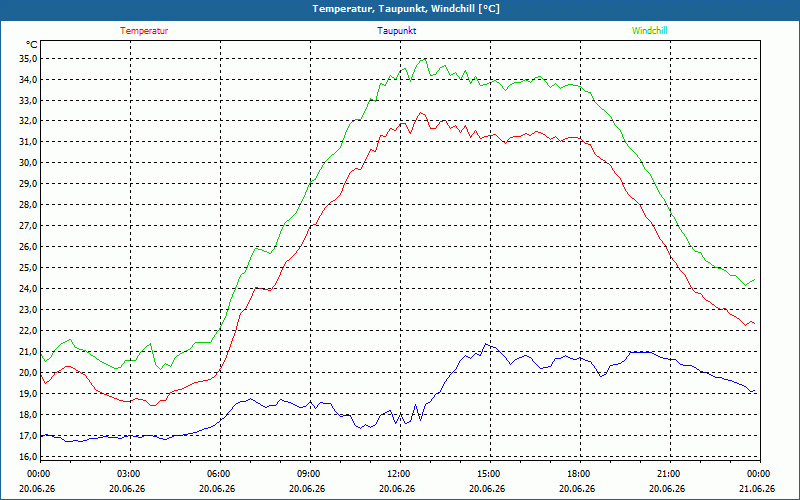Click the 20.06.26 date under 18:00
This screenshot has width=800, height=500.
tap(578, 488)
